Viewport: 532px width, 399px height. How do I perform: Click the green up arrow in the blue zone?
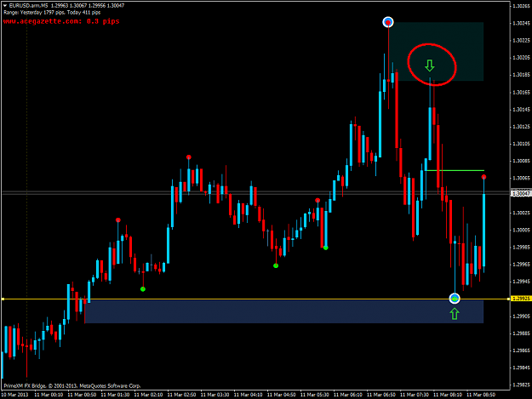point(455,314)
